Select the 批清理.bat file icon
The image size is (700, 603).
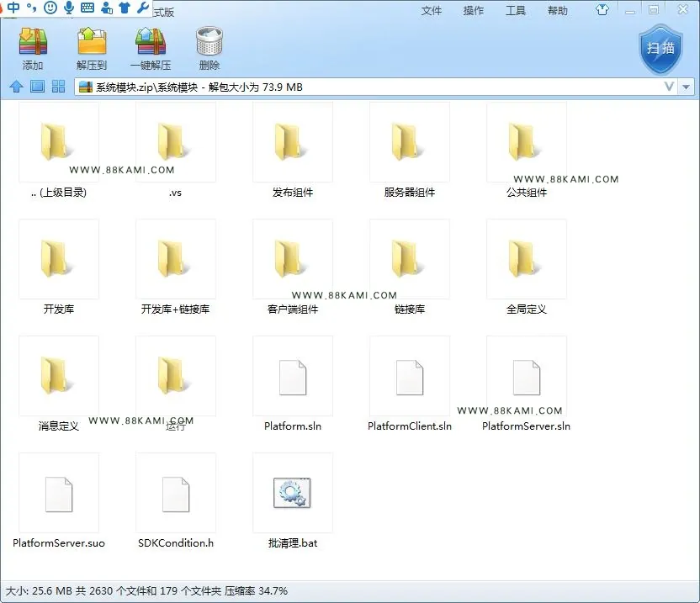(x=293, y=493)
